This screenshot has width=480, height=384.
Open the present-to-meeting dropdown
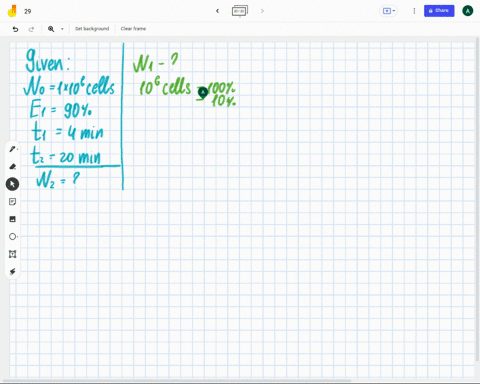[x=389, y=11]
